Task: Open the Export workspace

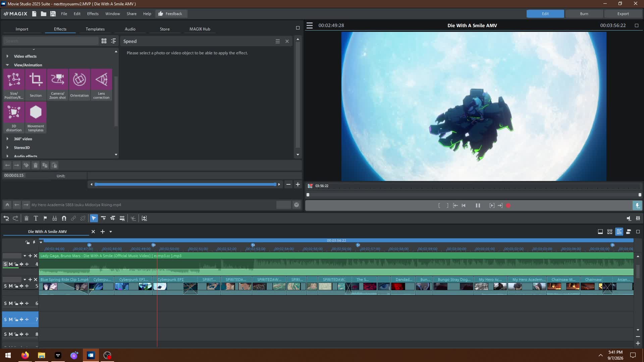Action: tap(623, 14)
